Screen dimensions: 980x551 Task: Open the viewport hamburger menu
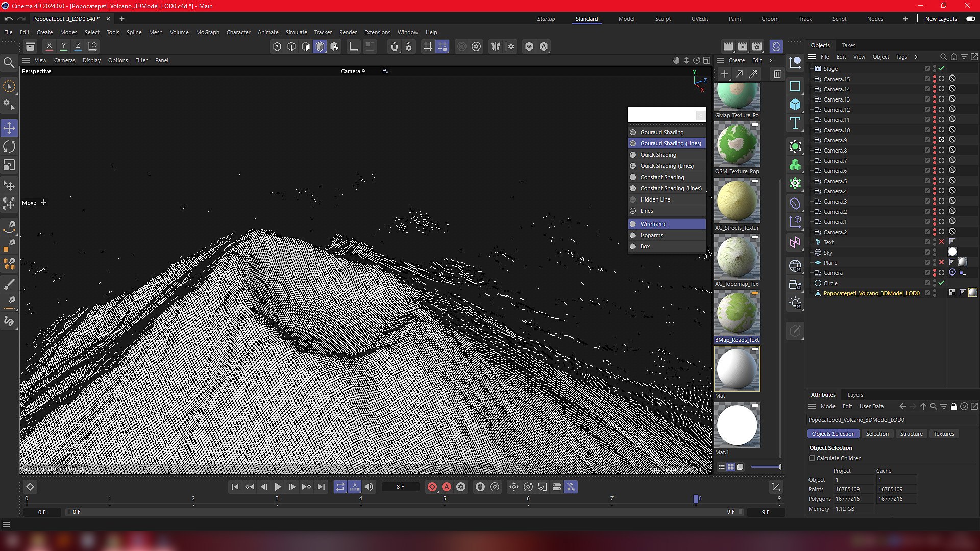[26, 60]
